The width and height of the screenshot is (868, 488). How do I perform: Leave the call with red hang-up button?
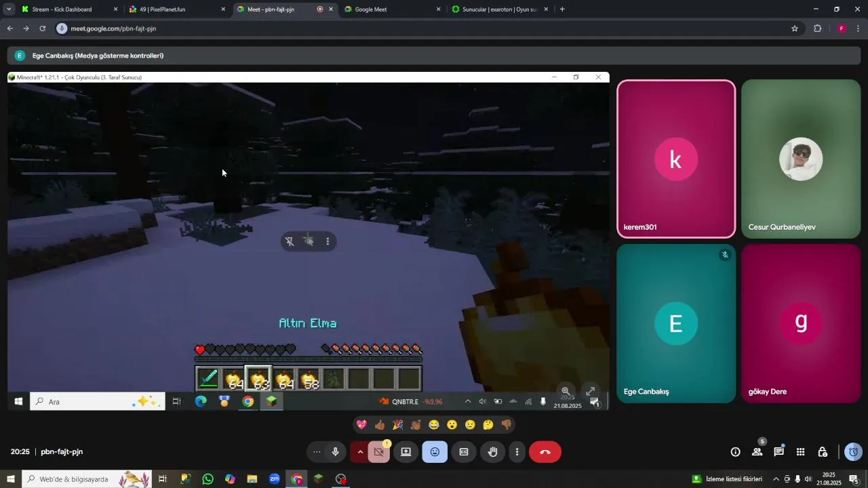coord(545,452)
